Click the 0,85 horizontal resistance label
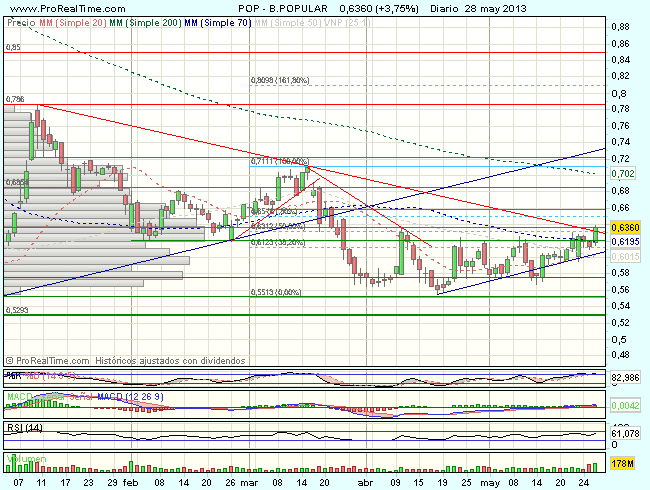This screenshot has height=490, width=650. 12,47
